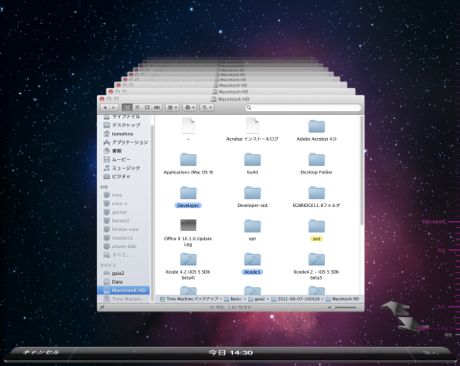This screenshot has width=460, height=366.
Task: Select the opt folder
Action: (252, 230)
